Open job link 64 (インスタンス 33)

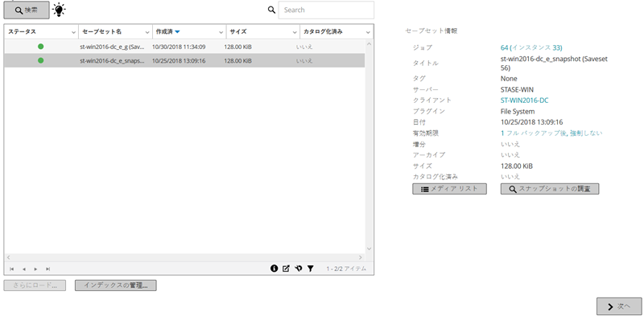tap(531, 47)
